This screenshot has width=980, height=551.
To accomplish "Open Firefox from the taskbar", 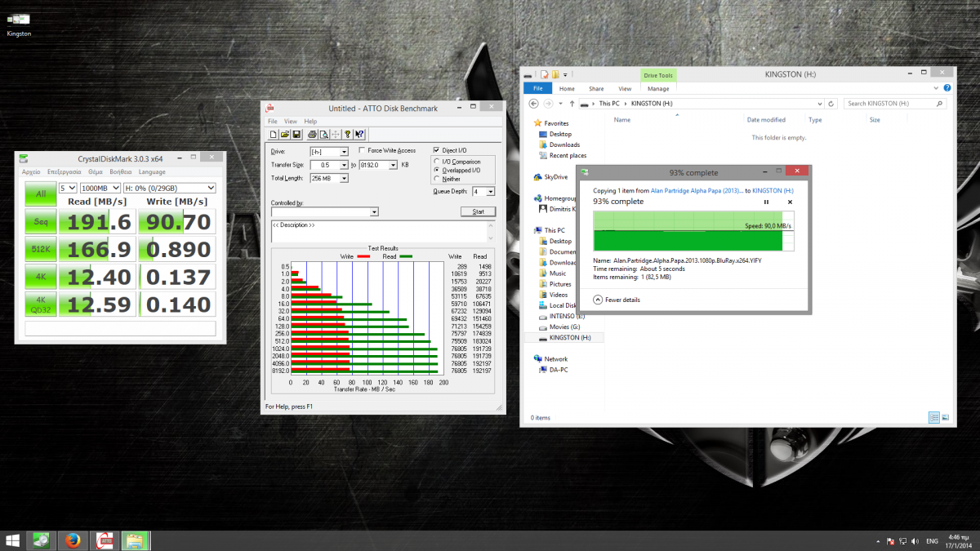I will pyautogui.click(x=73, y=540).
